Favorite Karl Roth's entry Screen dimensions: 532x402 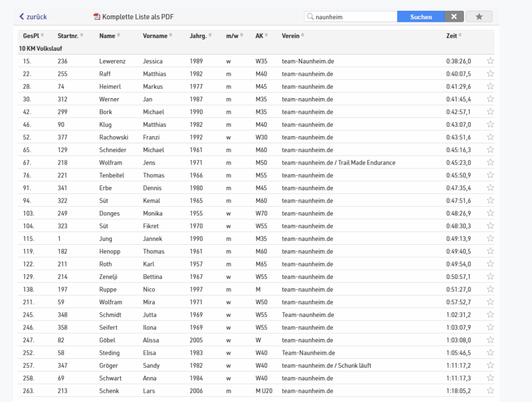tap(490, 264)
